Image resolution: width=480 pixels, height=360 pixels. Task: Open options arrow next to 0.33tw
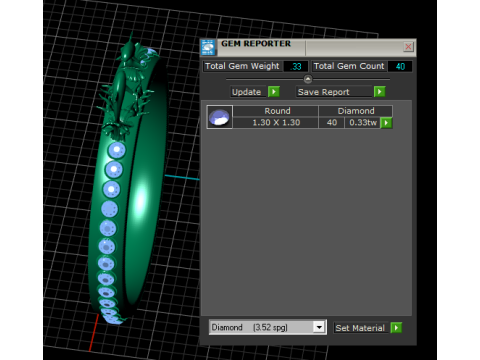coord(386,123)
